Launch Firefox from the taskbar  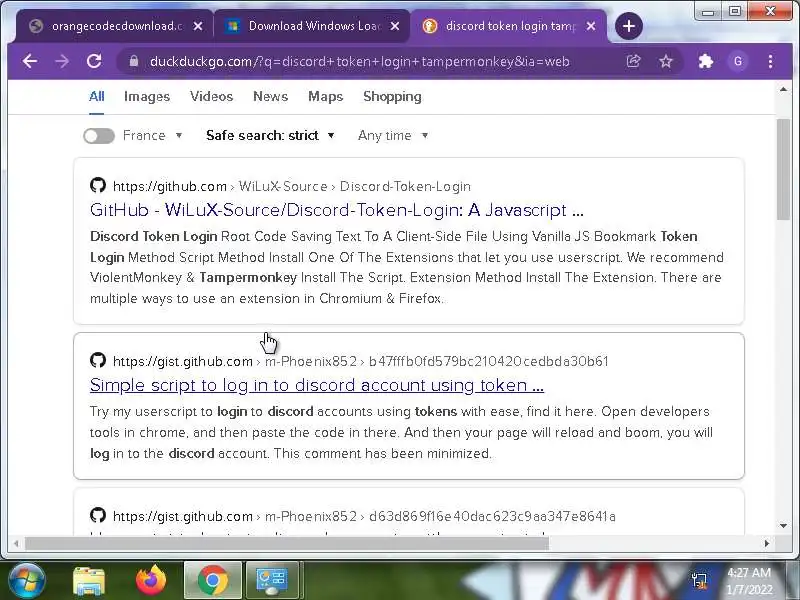pyautogui.click(x=151, y=580)
